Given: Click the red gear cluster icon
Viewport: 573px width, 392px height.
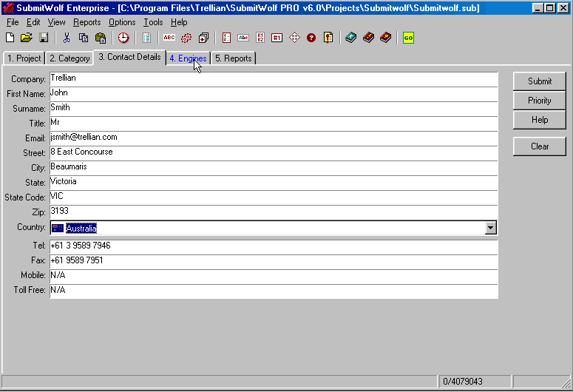Looking at the screenshot, I should tap(186, 38).
